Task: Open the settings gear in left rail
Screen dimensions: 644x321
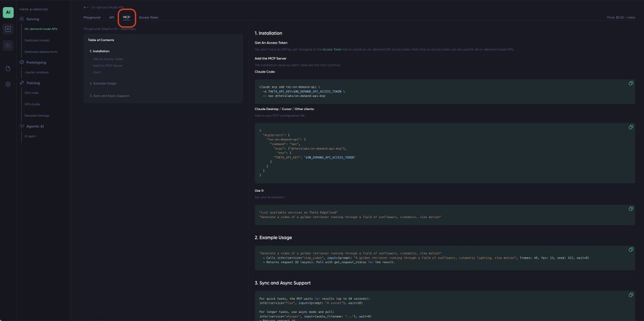Action: click(8, 84)
